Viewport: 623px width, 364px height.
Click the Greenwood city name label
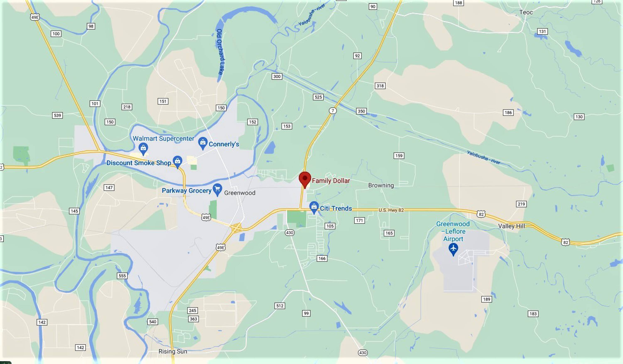240,193
